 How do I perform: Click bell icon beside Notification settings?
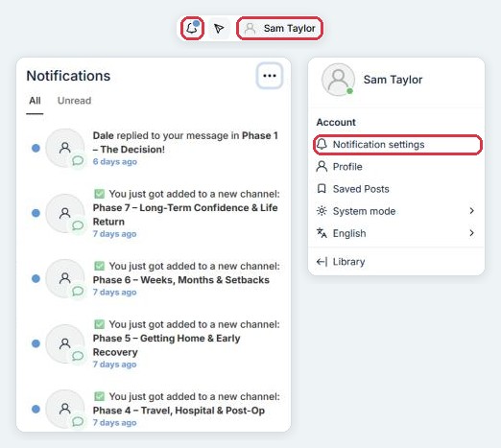(322, 144)
